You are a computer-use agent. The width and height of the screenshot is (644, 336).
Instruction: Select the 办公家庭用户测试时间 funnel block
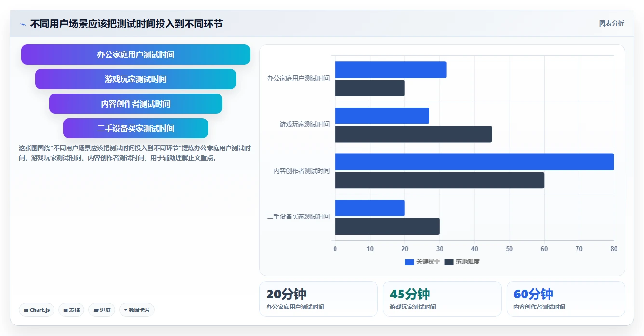135,54
